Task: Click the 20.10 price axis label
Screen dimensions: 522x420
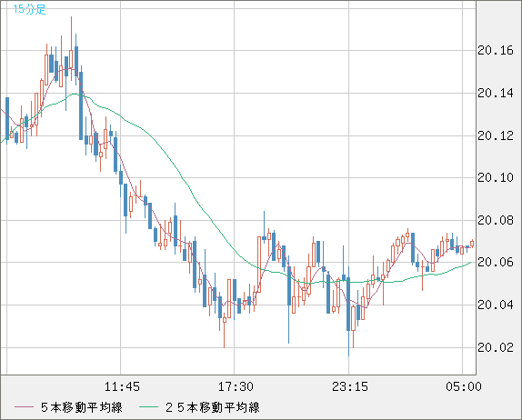Action: pos(496,177)
